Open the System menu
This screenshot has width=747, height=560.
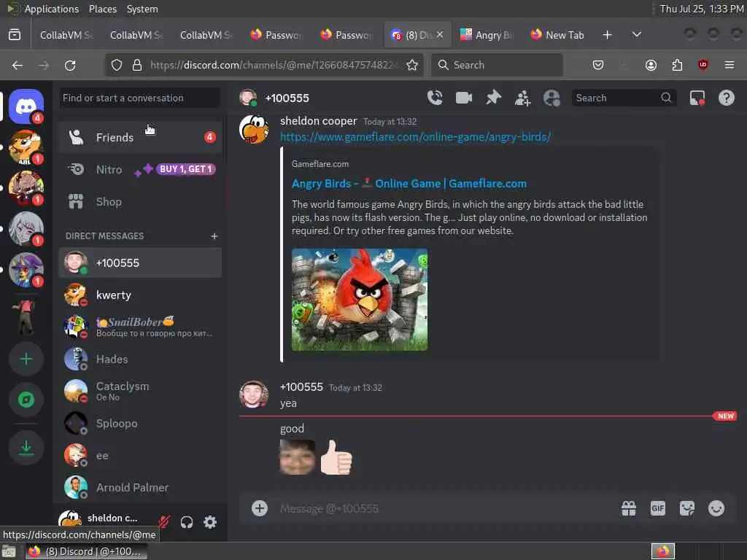[142, 9]
